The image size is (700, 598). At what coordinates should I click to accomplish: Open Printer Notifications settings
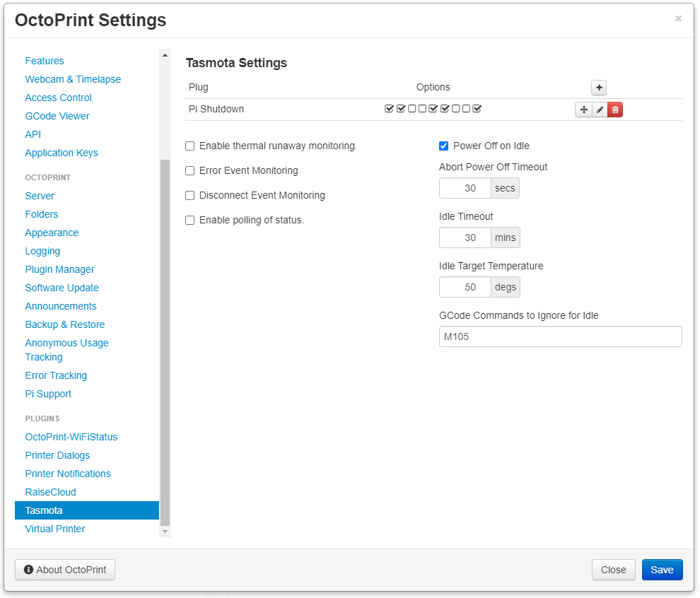click(x=68, y=474)
